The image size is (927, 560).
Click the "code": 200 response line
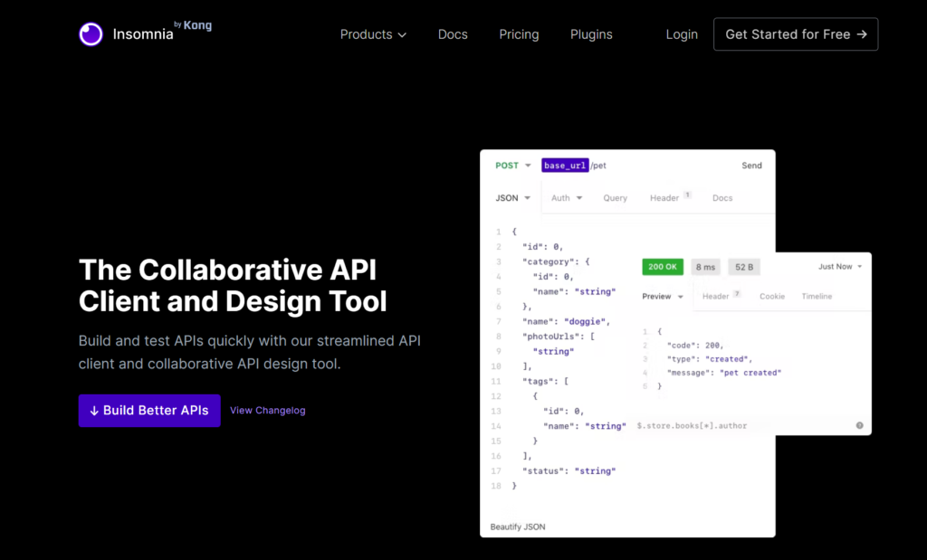(695, 345)
